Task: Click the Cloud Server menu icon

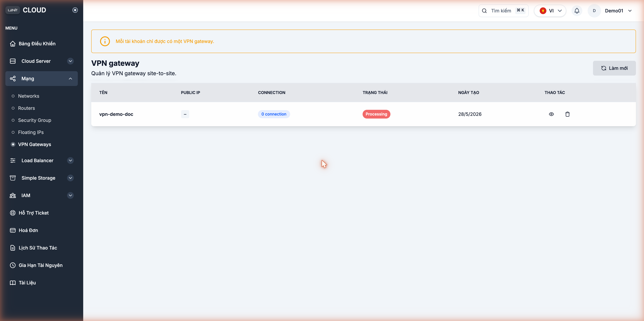Action: (x=13, y=61)
